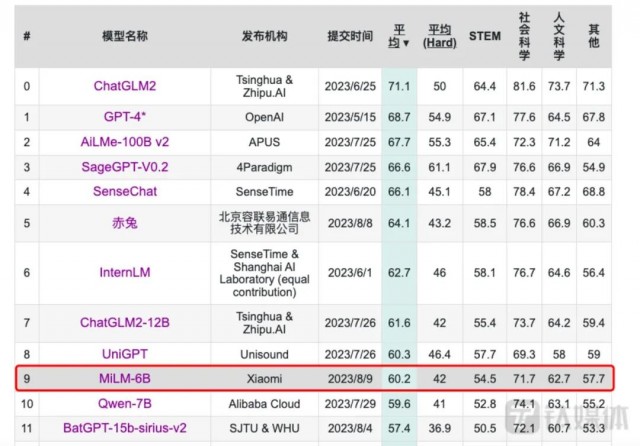
Task: Select the 61.1 Hard score for SageGPT-V0.2
Action: click(440, 167)
